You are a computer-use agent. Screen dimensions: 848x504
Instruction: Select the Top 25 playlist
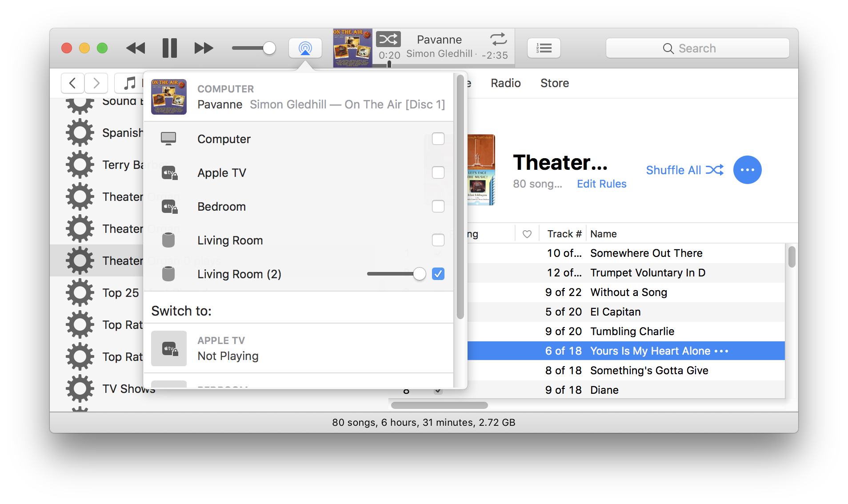(x=120, y=293)
